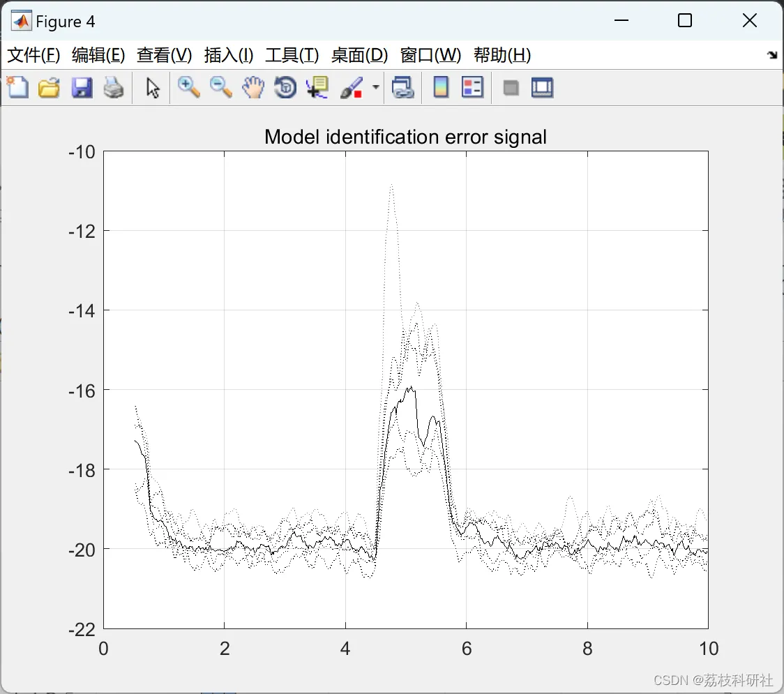
Task: Expand the Brush tool color dropdown arrow
Action: point(375,87)
